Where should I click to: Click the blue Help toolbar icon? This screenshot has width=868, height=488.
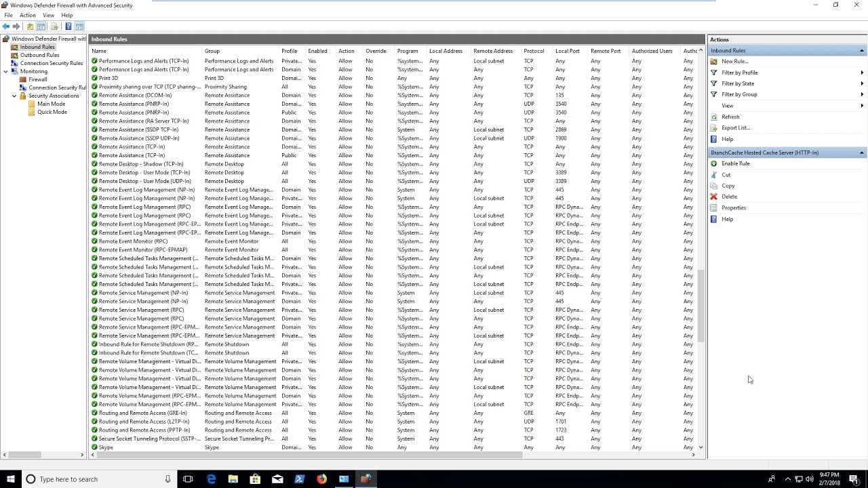(68, 26)
